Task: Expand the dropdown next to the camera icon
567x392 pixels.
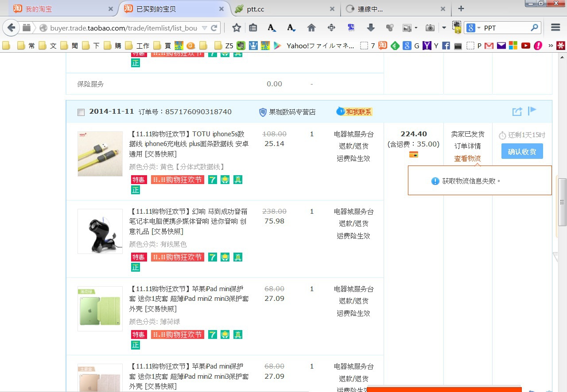Action: pyautogui.click(x=444, y=28)
